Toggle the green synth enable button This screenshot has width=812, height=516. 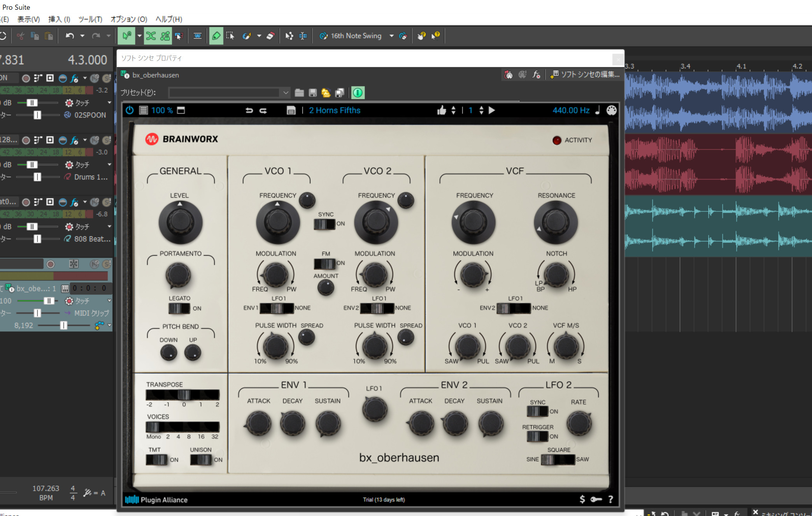point(358,93)
